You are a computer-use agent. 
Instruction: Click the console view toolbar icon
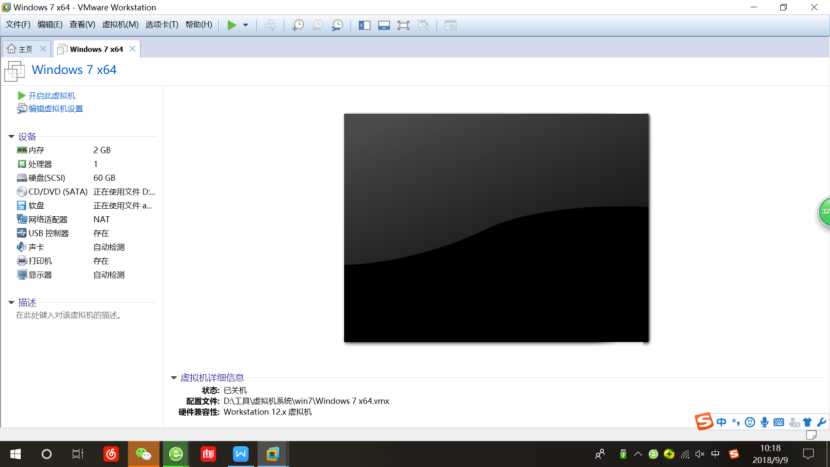tap(450, 25)
